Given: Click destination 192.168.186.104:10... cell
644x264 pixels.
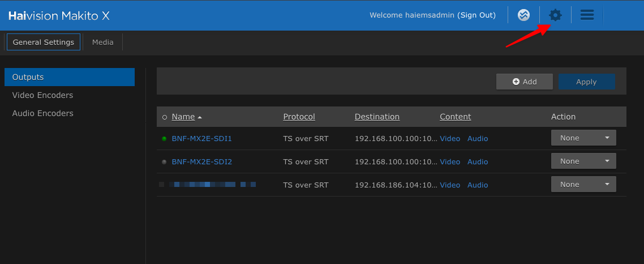Looking at the screenshot, I should pyautogui.click(x=396, y=185).
